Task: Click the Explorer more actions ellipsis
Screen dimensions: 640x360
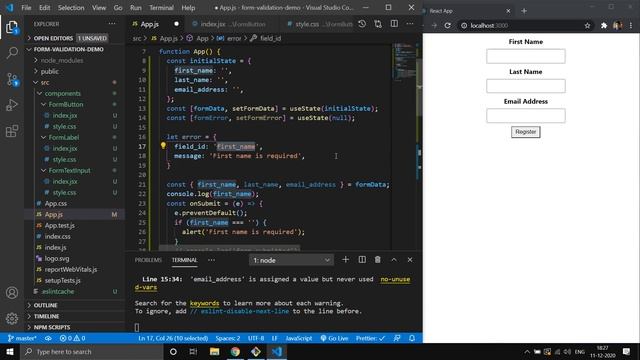Action: coord(112,24)
